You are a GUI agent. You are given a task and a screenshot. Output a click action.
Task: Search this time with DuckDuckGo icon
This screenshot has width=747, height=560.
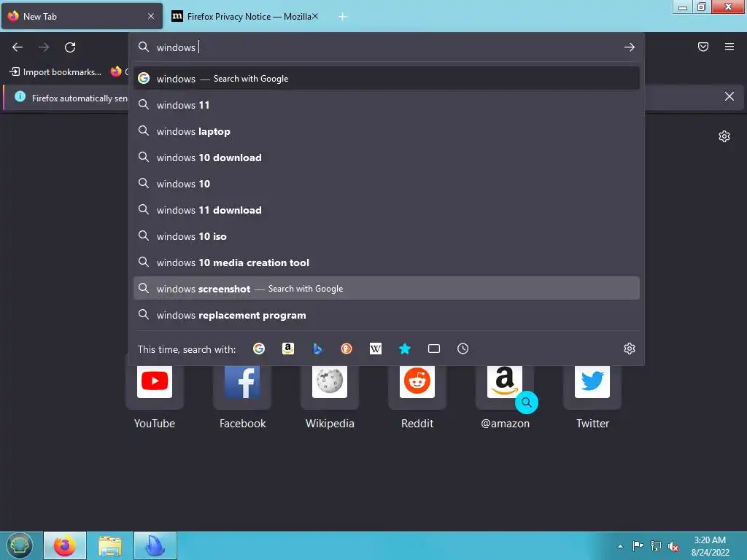(x=347, y=349)
